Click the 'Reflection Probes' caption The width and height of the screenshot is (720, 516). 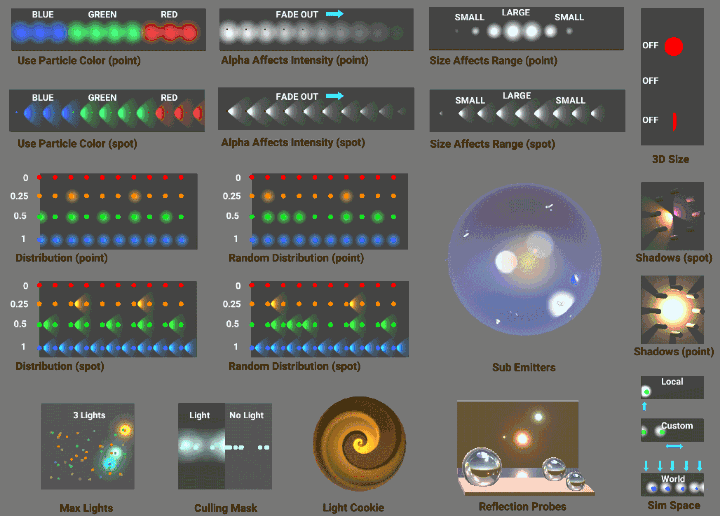[522, 507]
